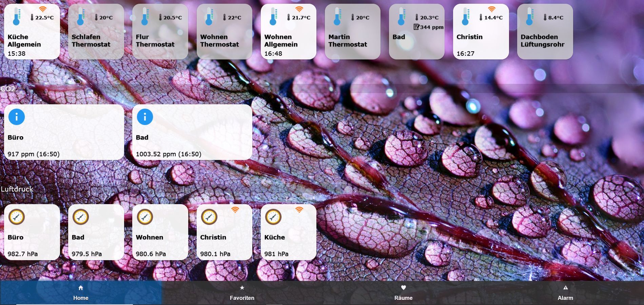Screen dimensions: 644x305
Task: Click the wifi icon on Christin pressure tile
Action: (235, 210)
